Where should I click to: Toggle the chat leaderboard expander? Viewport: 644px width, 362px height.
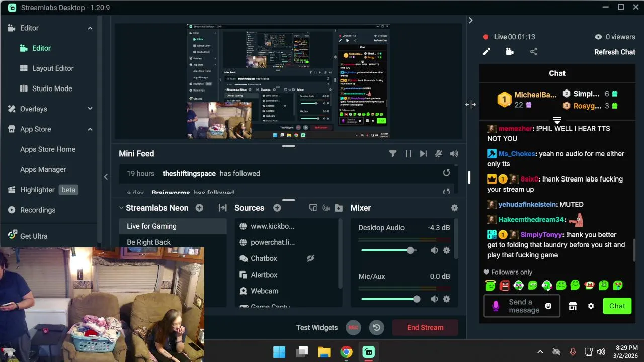557,120
